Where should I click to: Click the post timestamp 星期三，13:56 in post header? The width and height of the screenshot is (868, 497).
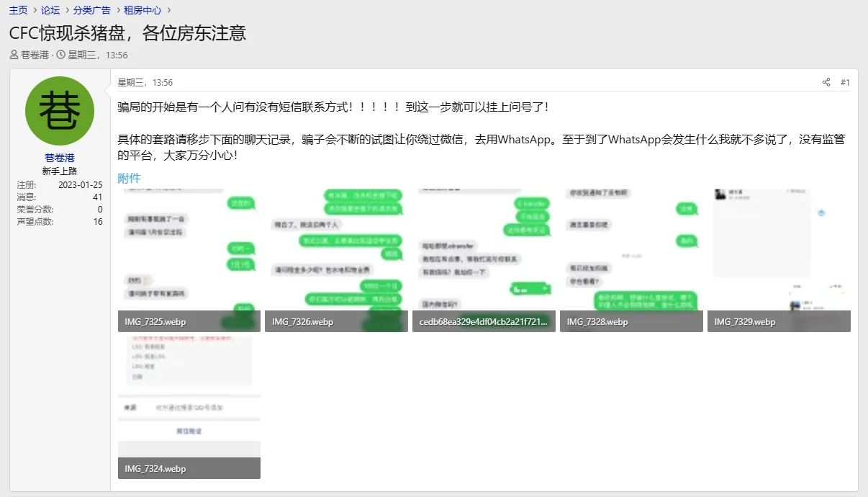pyautogui.click(x=145, y=82)
